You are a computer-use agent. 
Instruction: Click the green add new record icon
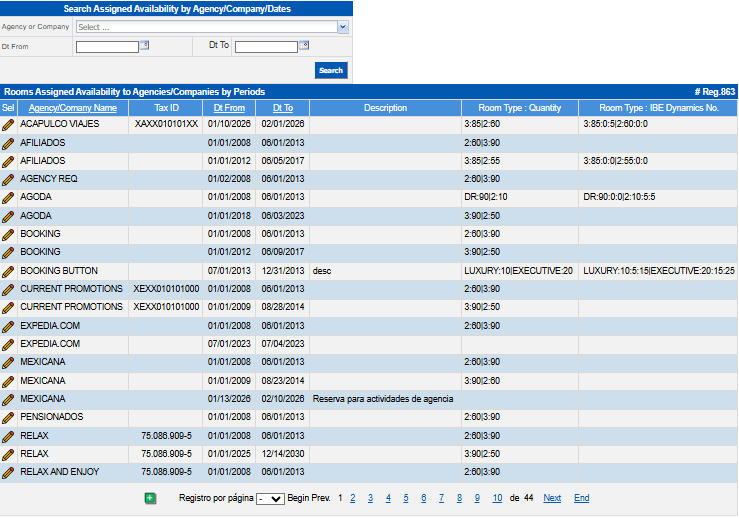(150, 498)
